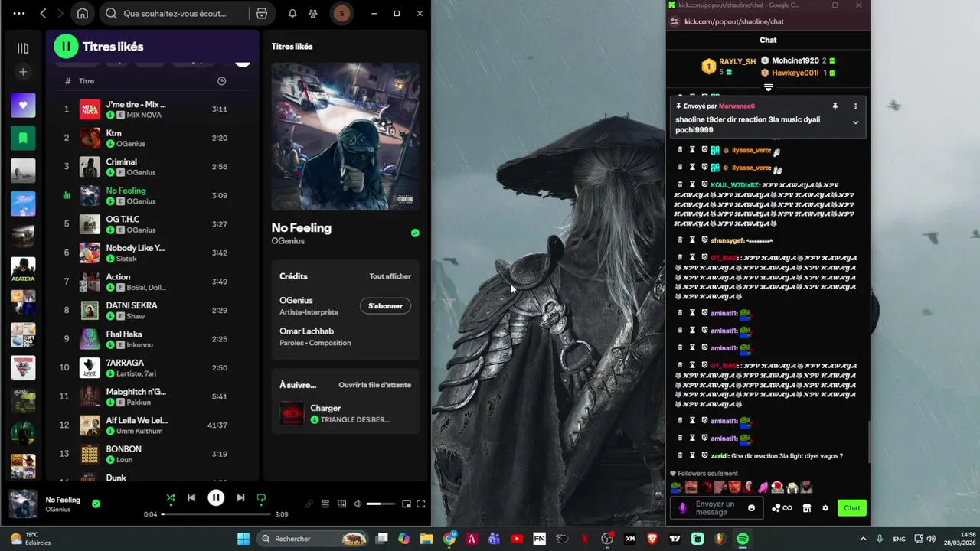This screenshot has width=980, height=551.
Task: Open the friends activity icon in Spotify
Action: [313, 14]
